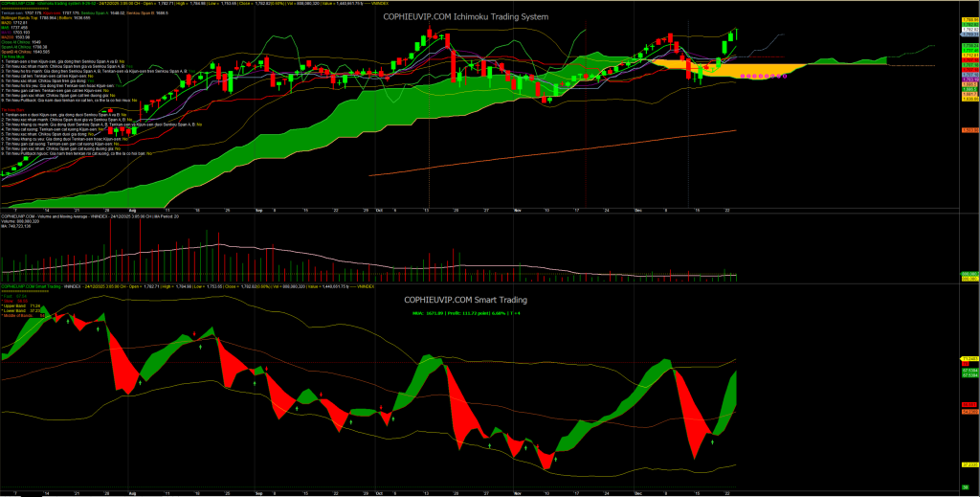Click the yellow upper band value label
Image resolution: width=980 pixels, height=497 pixels.
pos(969,358)
